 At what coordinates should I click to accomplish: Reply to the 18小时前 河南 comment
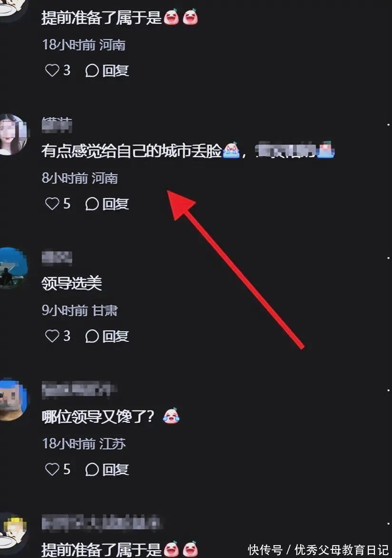click(107, 70)
